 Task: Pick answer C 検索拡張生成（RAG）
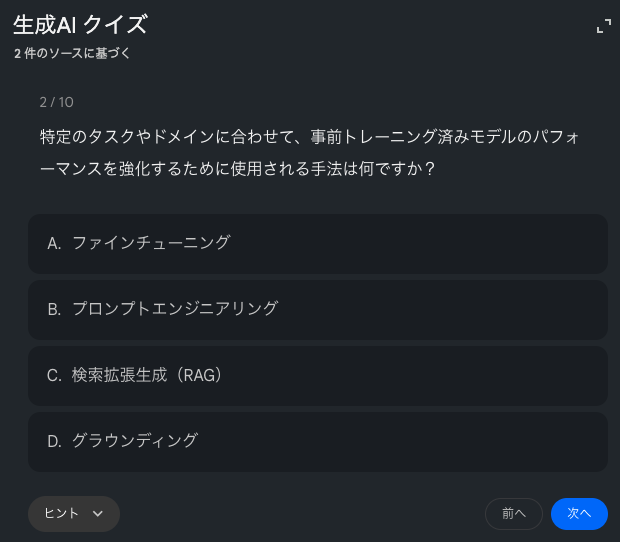(318, 375)
